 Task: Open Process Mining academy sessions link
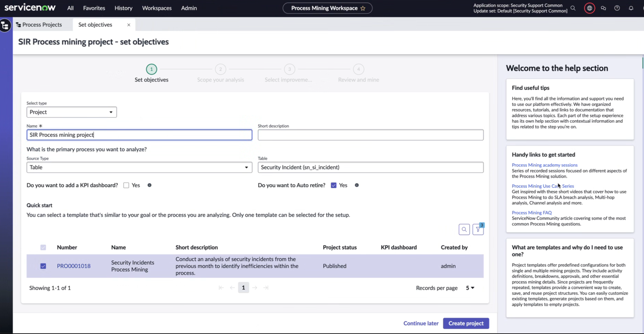pos(544,165)
